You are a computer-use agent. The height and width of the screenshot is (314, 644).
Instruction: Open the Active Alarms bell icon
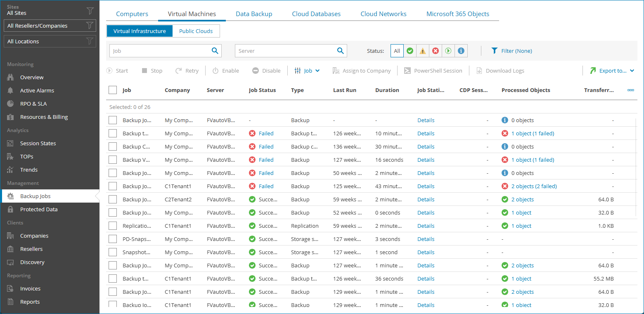pyautogui.click(x=11, y=90)
